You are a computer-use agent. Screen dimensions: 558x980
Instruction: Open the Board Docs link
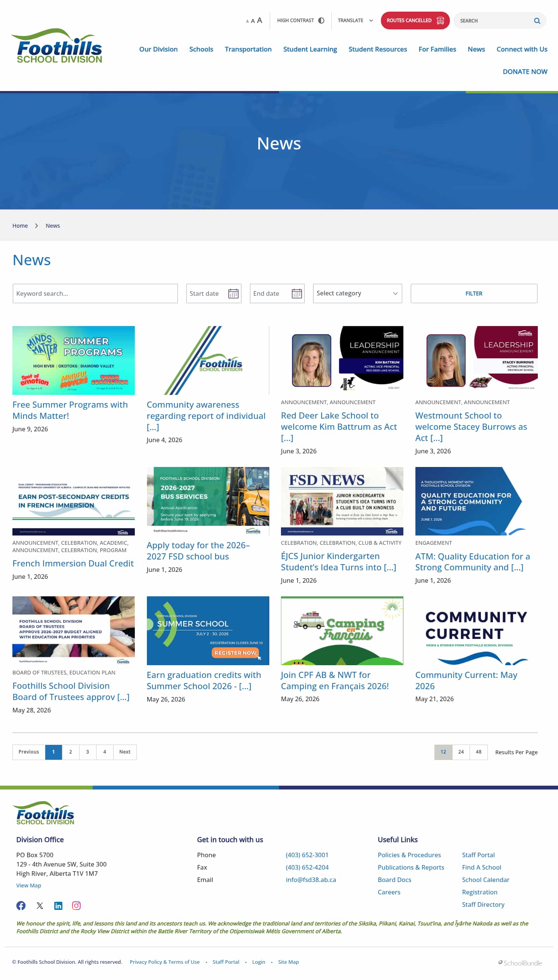click(x=394, y=879)
